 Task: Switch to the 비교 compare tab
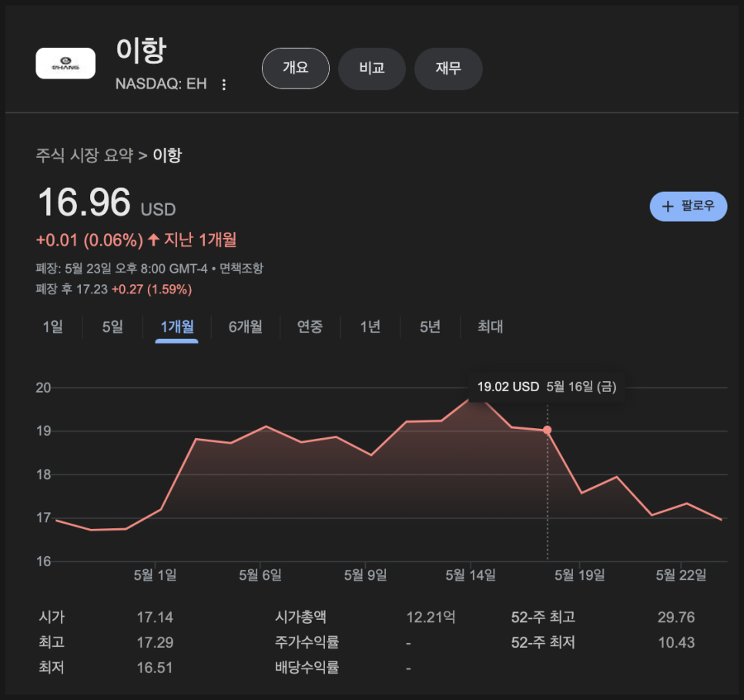click(x=372, y=69)
